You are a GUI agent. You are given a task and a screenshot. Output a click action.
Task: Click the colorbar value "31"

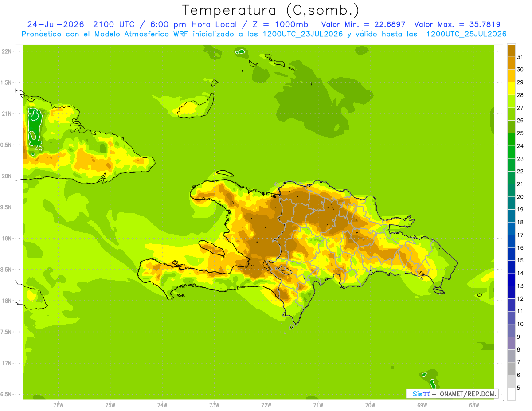coord(520,57)
